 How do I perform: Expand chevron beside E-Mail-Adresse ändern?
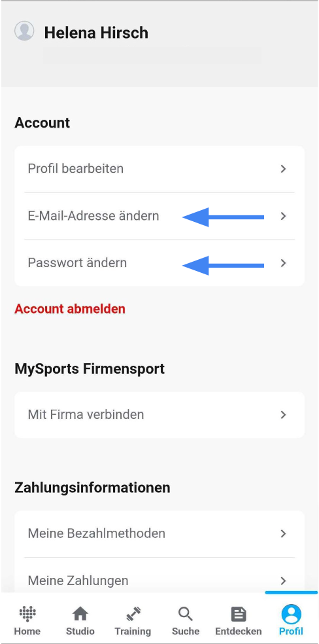[283, 216]
